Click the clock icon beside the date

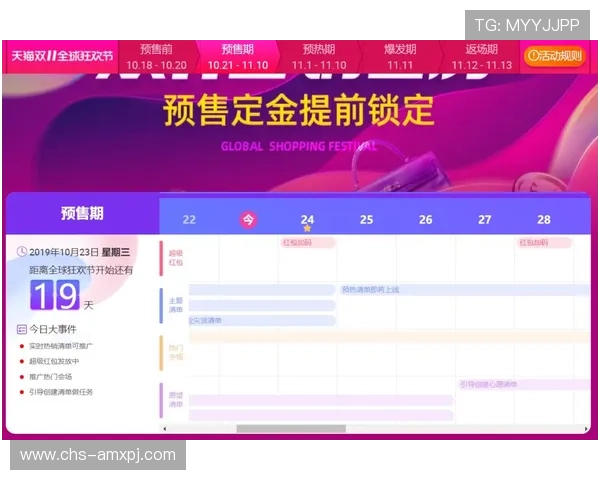point(22,252)
